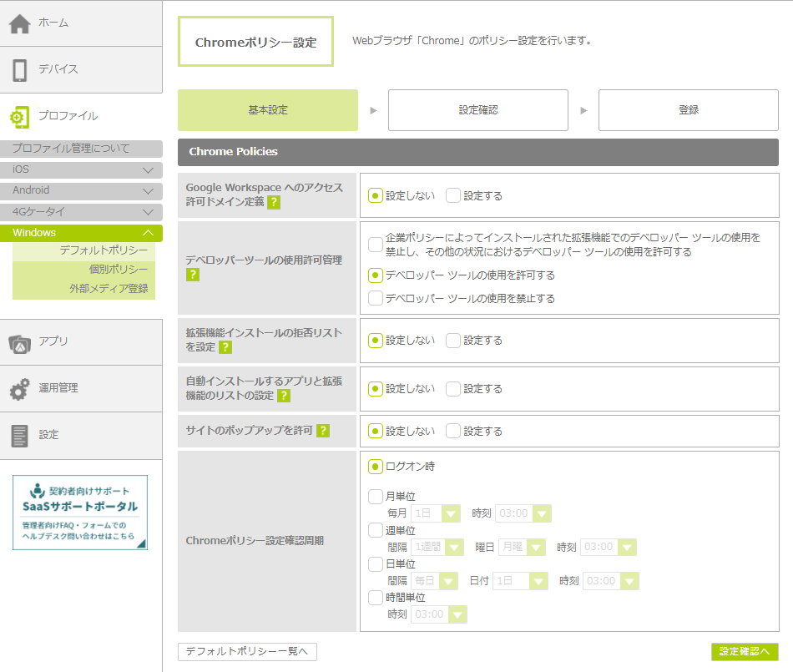Select 外部メディア登録 in the sidebar

pos(109,289)
